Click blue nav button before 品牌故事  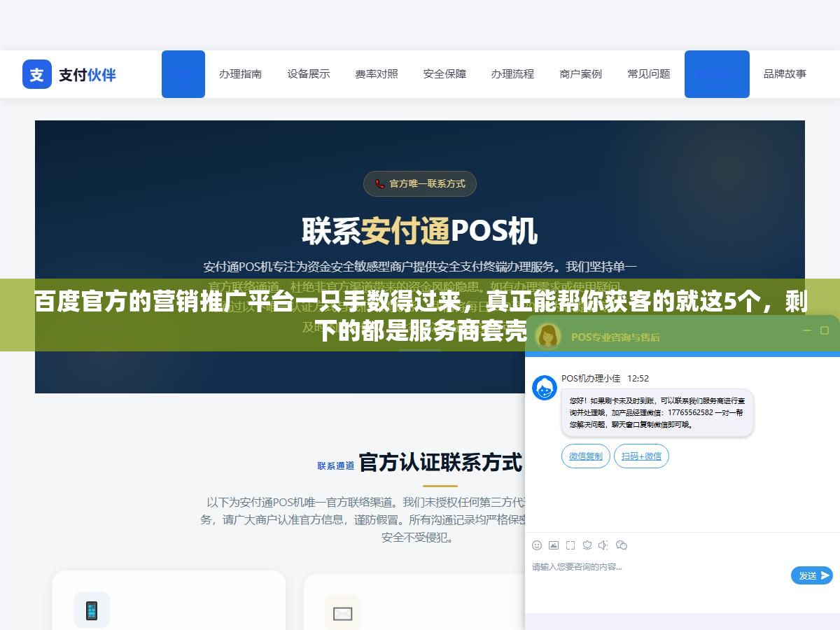tap(717, 74)
